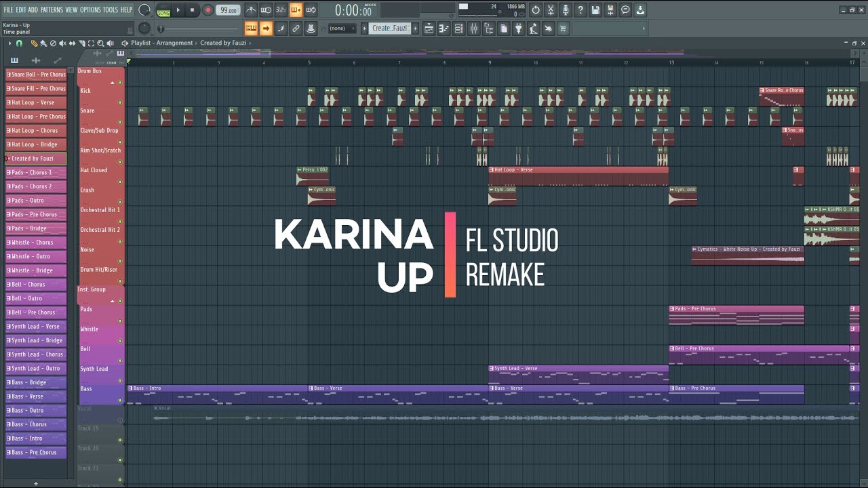Open the TOOLS menu

(111, 9)
